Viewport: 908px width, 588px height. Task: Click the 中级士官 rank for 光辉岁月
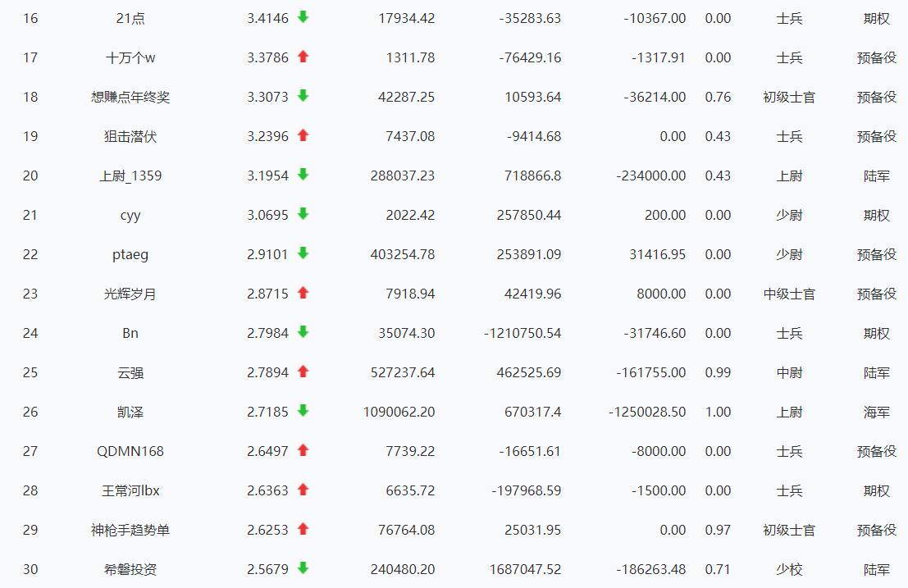point(789,294)
